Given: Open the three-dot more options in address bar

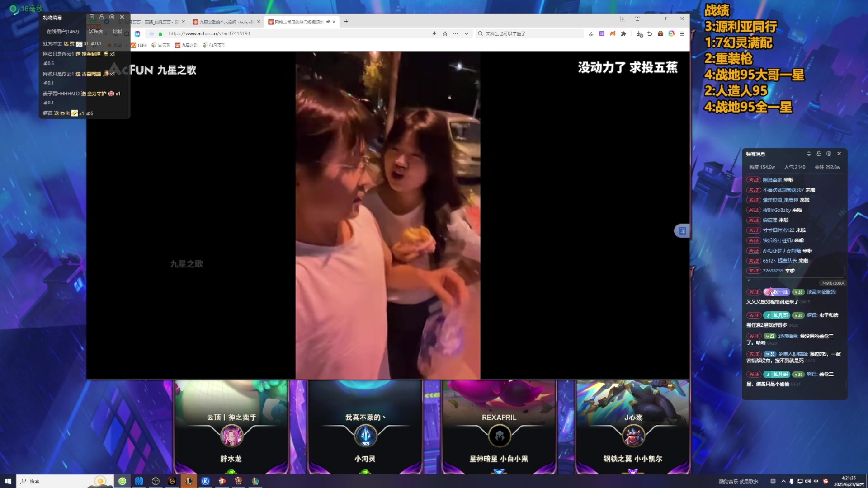Looking at the screenshot, I should click(456, 33).
